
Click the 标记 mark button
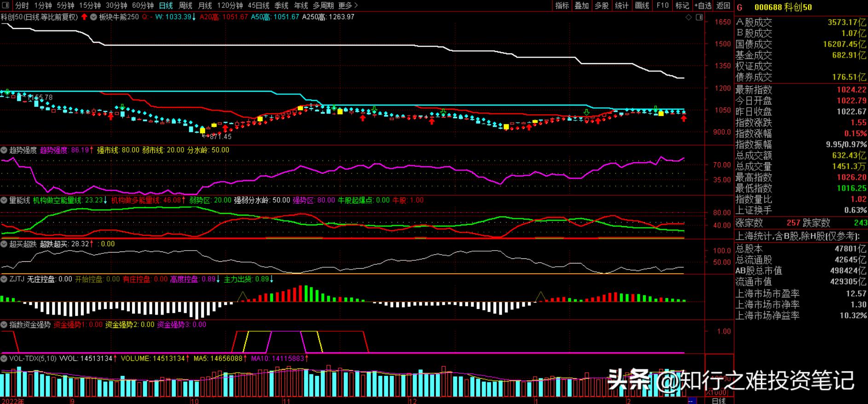[x=682, y=6]
